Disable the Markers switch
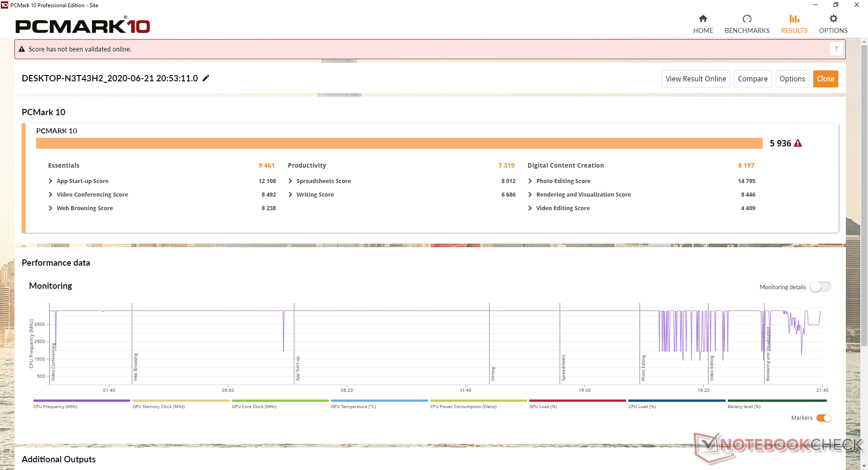The height and width of the screenshot is (470, 868). click(824, 418)
